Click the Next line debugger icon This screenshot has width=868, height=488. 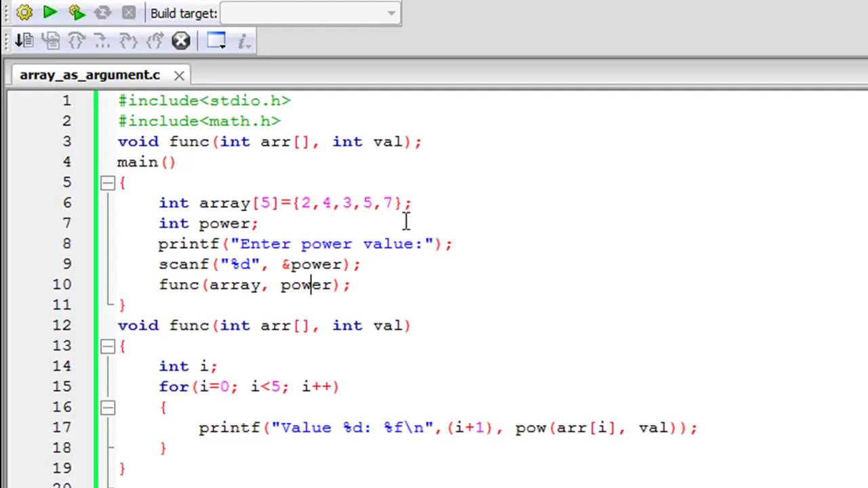click(x=50, y=41)
